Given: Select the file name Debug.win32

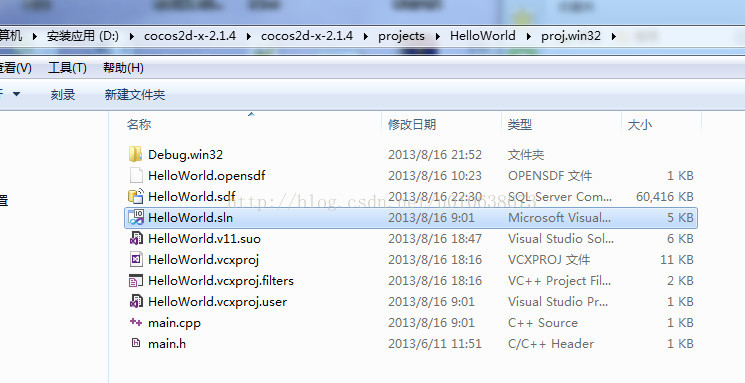Looking at the screenshot, I should pyautogui.click(x=185, y=154).
